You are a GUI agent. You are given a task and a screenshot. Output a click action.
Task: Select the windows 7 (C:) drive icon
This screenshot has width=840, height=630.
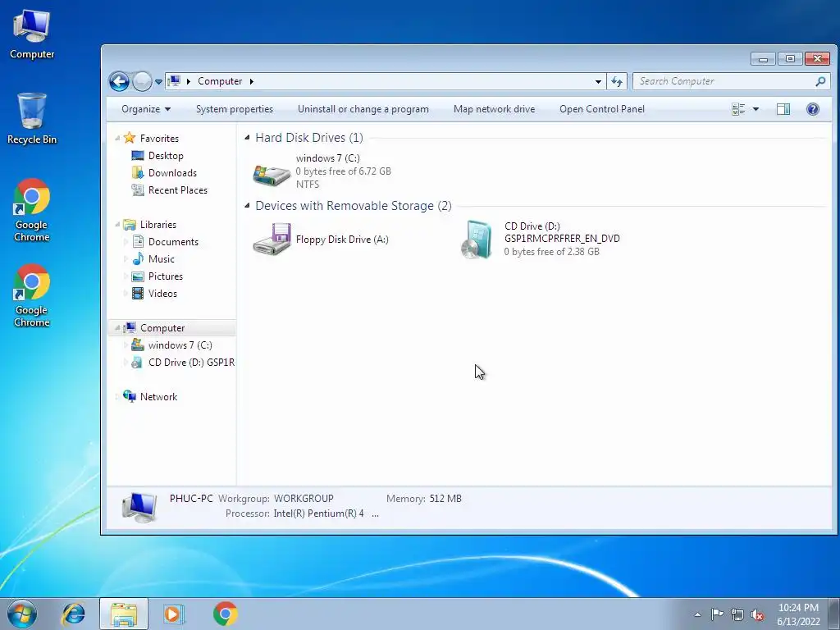click(x=272, y=174)
